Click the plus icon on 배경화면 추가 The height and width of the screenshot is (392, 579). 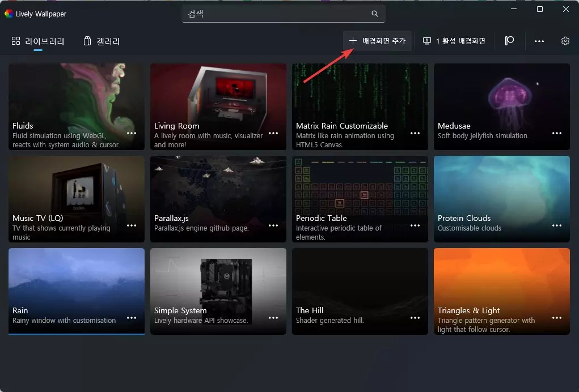pos(353,40)
